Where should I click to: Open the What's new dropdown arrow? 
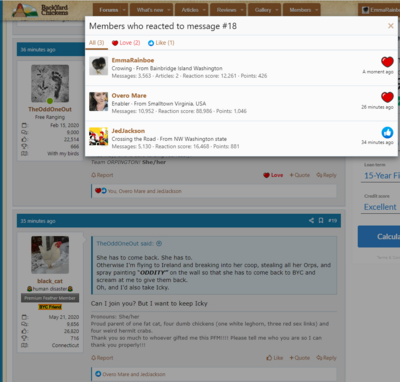pos(169,10)
